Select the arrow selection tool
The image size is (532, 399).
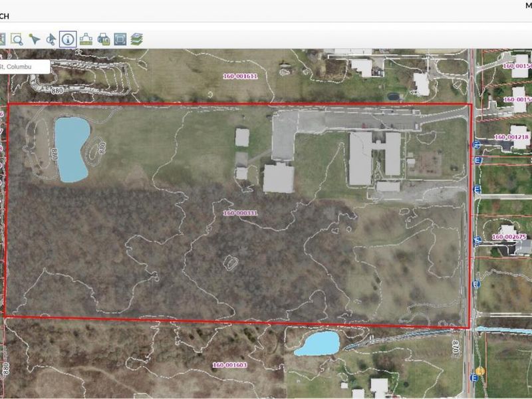pos(34,39)
